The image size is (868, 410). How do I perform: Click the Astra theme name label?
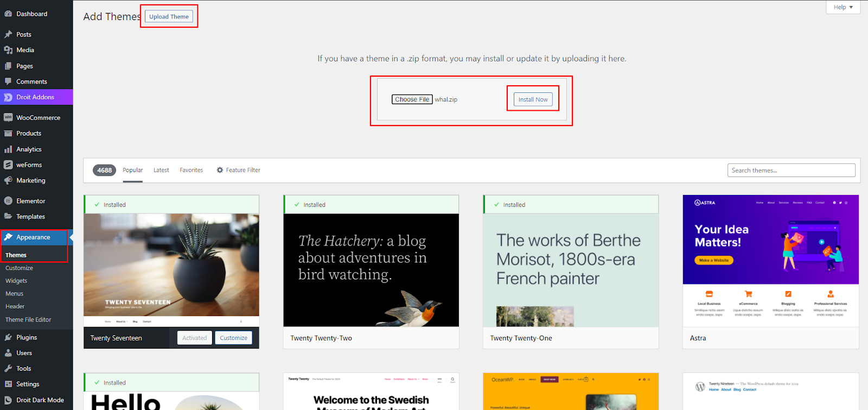tap(698, 338)
